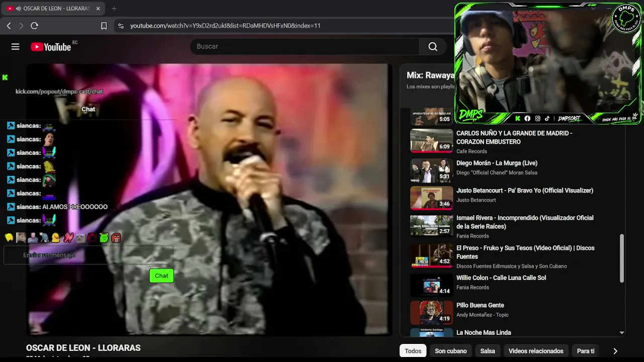Bookmark this page with the bookmark icon

point(104,26)
